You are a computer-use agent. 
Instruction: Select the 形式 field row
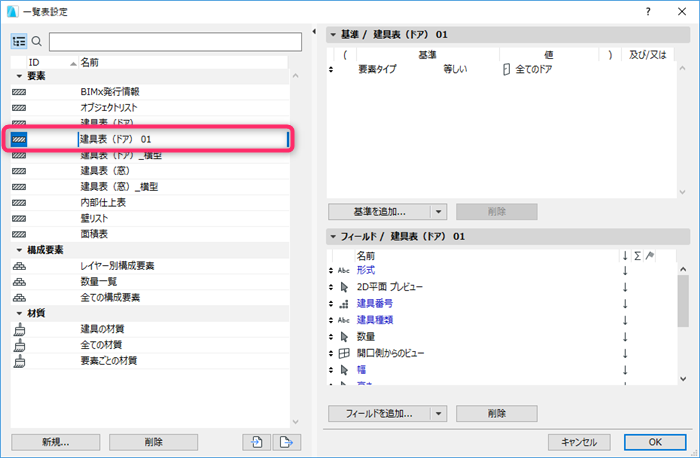coord(502,271)
